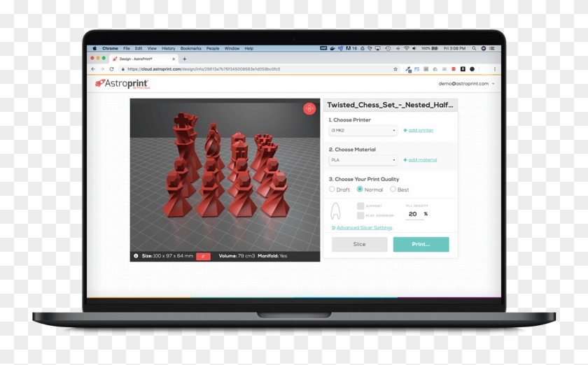Select the Draft print quality option
Screen dimensions: 588x365
332,189
